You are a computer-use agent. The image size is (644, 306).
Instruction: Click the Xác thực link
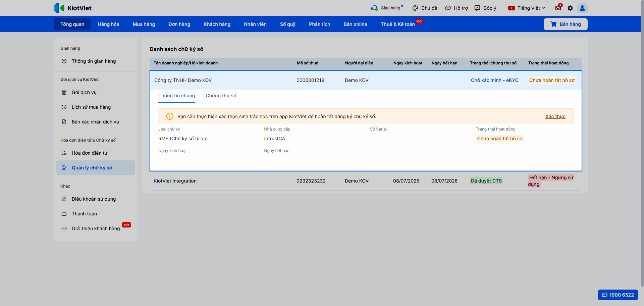555,116
